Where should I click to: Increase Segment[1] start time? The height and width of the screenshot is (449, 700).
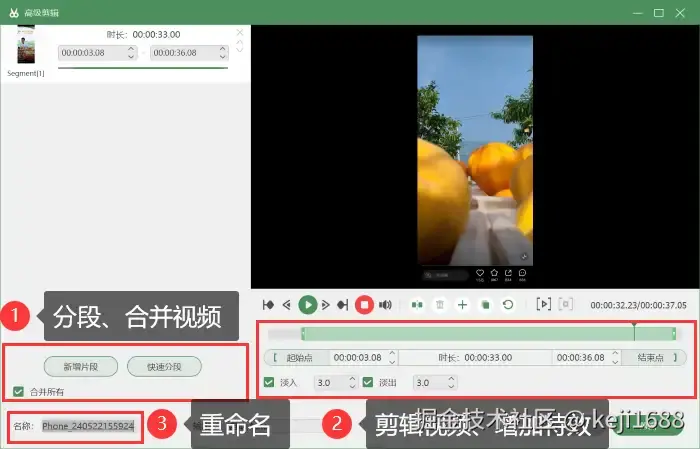(x=131, y=49)
